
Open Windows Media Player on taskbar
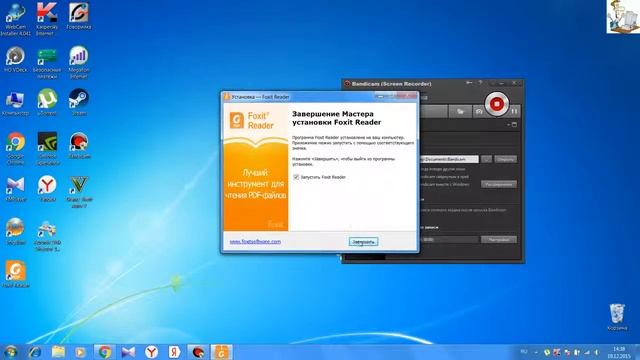point(80,352)
